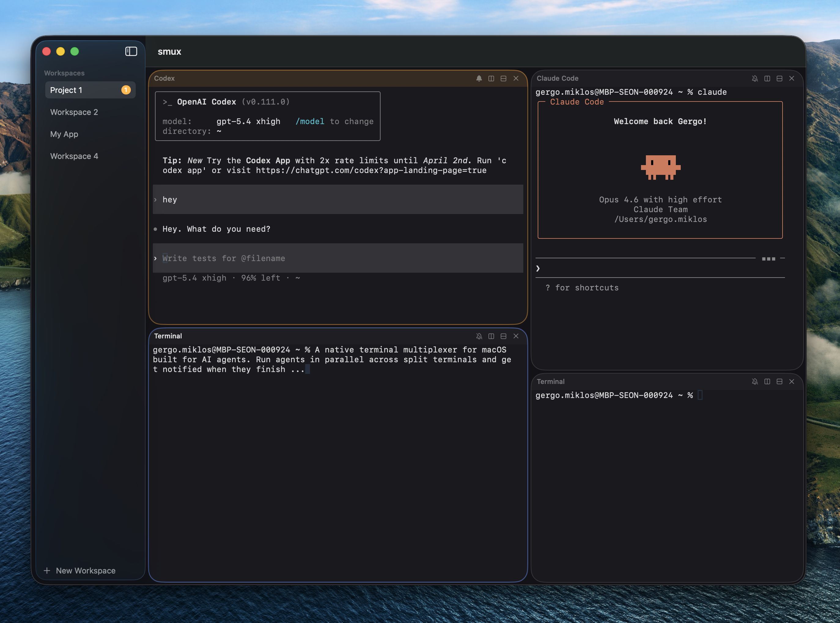Screen dimensions: 840x623
Task: Split bottom-left Terminal pane vertically
Action: click(491, 336)
